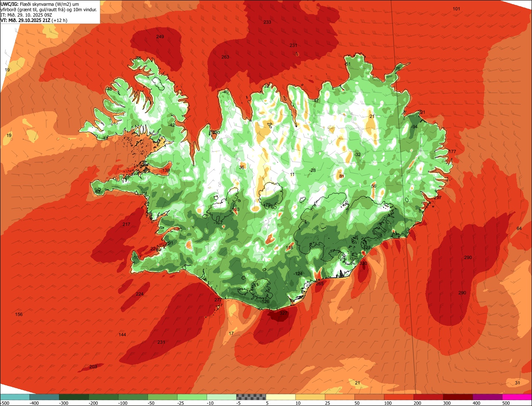Click the flux value 156 in the southwest ocean

coord(19,314)
